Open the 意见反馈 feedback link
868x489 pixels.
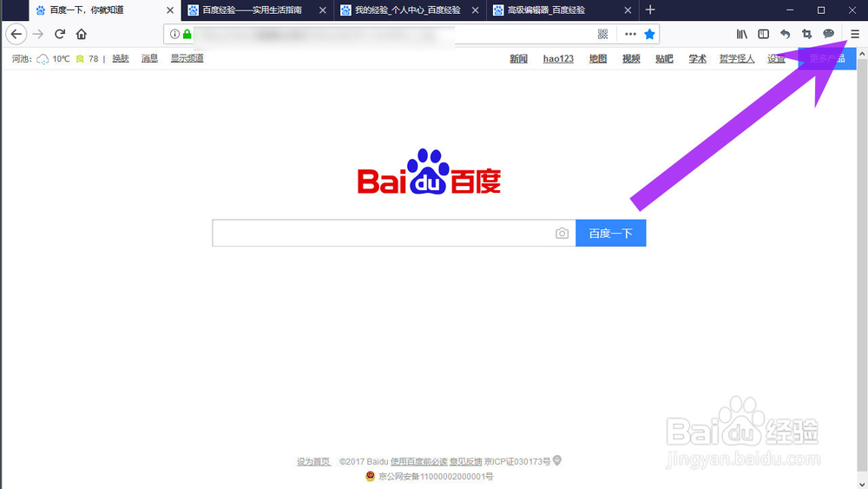[x=465, y=461]
